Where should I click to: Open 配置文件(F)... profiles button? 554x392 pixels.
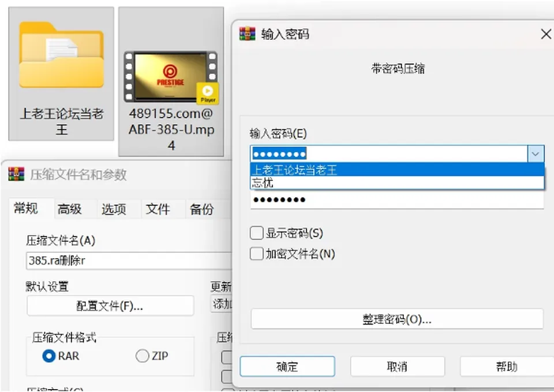110,306
